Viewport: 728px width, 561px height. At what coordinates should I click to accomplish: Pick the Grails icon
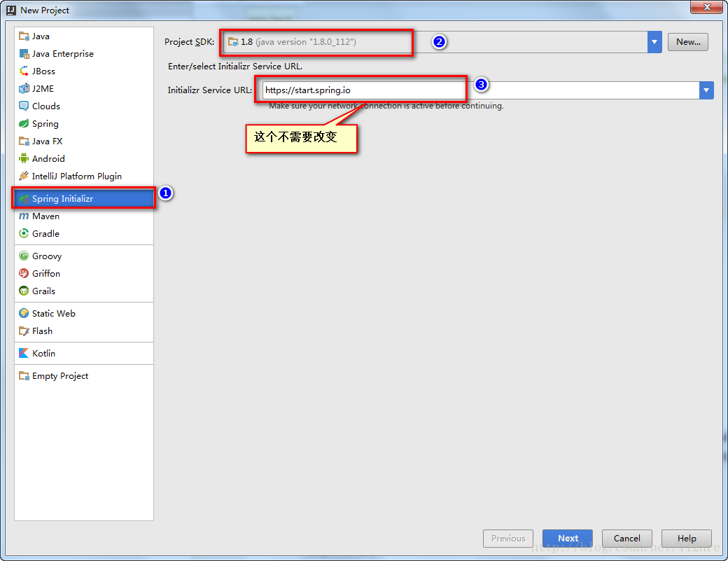point(24,291)
